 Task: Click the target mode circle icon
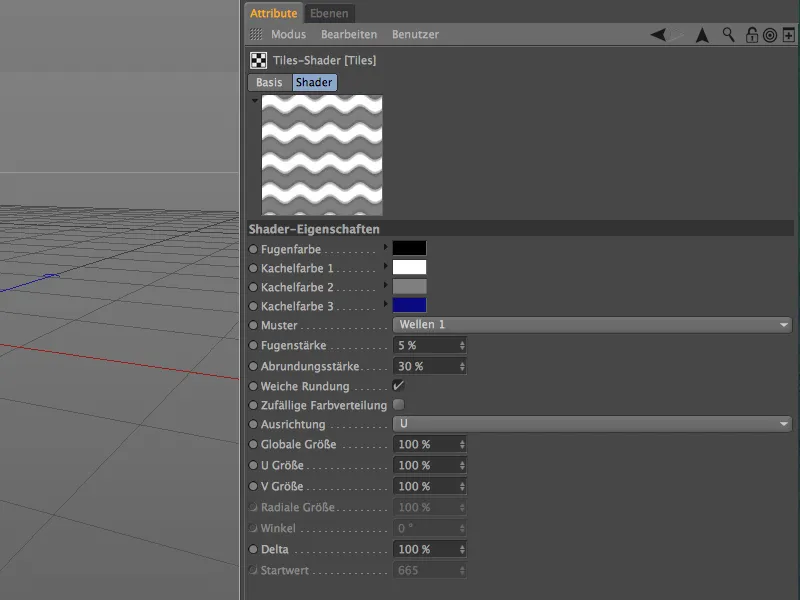coord(770,35)
